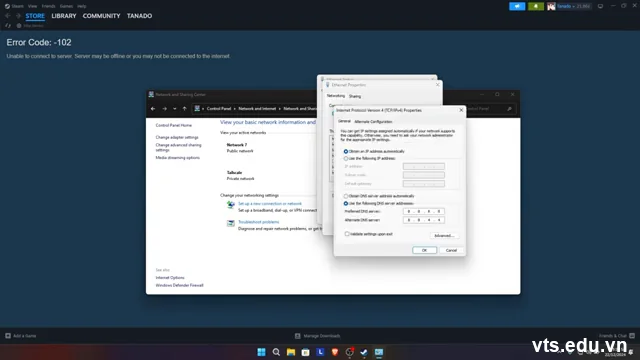This screenshot has width=640, height=360.
Task: Click the Steam user avatar picture
Action: coord(551,6)
